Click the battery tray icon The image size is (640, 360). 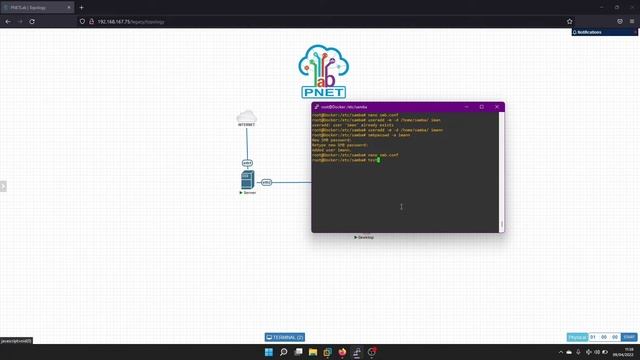pos(605,352)
